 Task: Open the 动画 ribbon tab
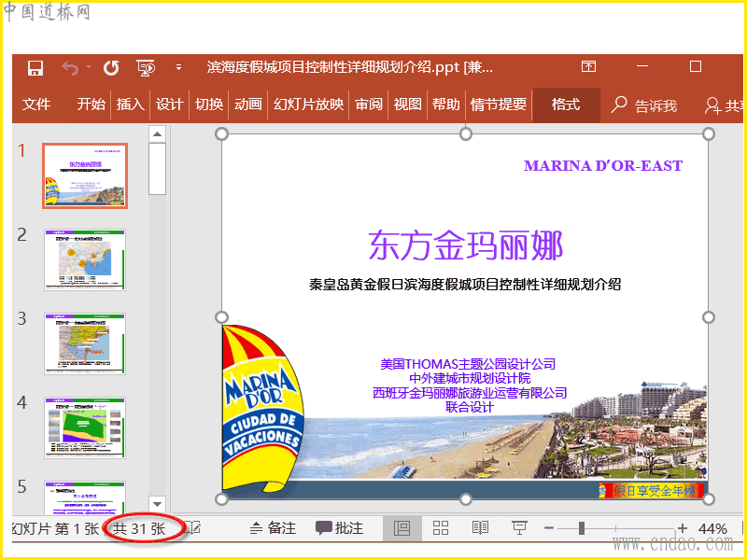(248, 104)
